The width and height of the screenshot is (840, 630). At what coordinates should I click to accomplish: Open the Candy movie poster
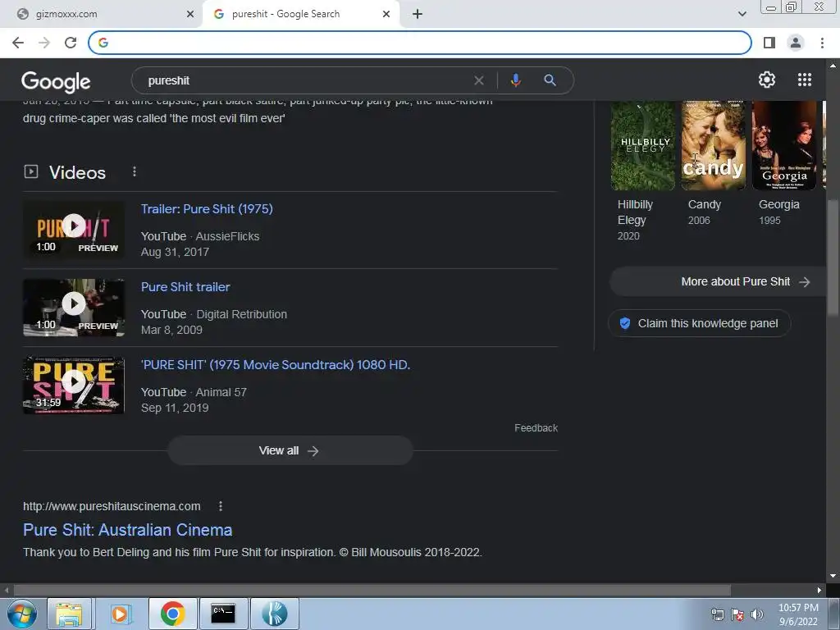[x=713, y=145]
